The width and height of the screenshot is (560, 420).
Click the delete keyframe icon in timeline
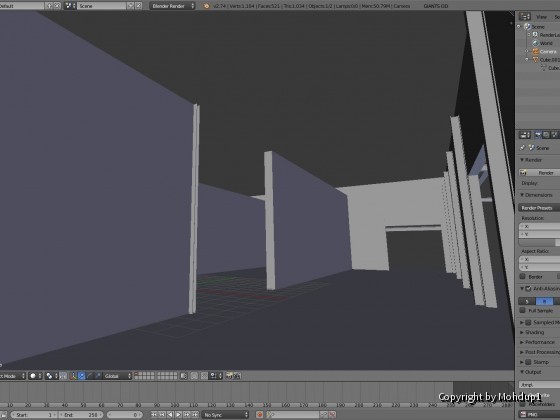(x=332, y=415)
